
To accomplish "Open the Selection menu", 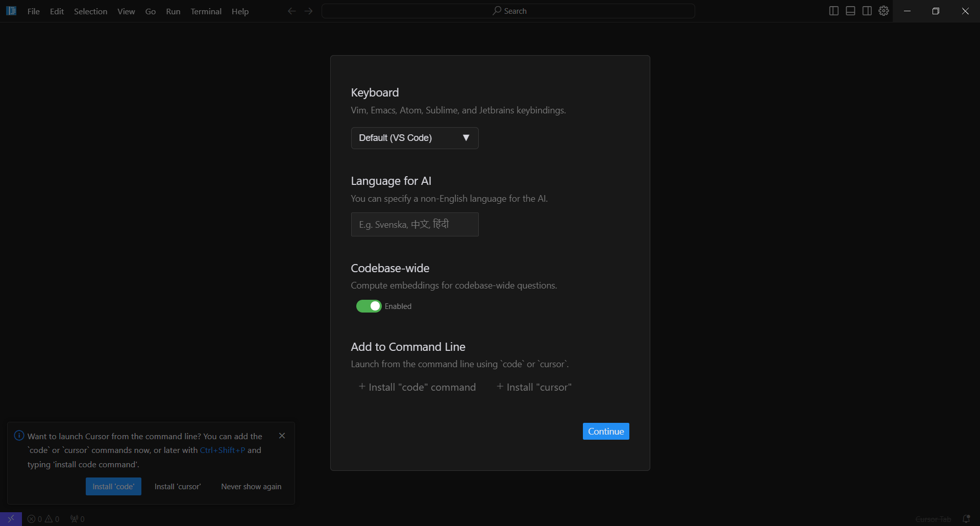I will (x=90, y=11).
